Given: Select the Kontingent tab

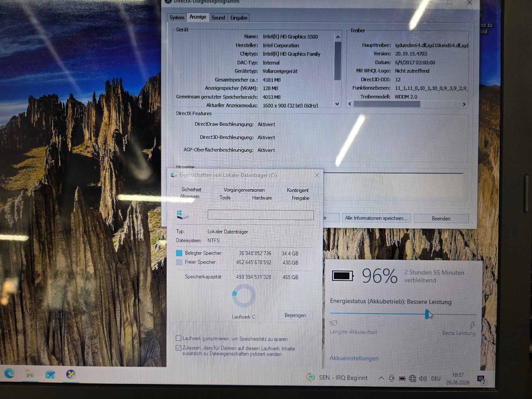Looking at the screenshot, I should click(298, 190).
